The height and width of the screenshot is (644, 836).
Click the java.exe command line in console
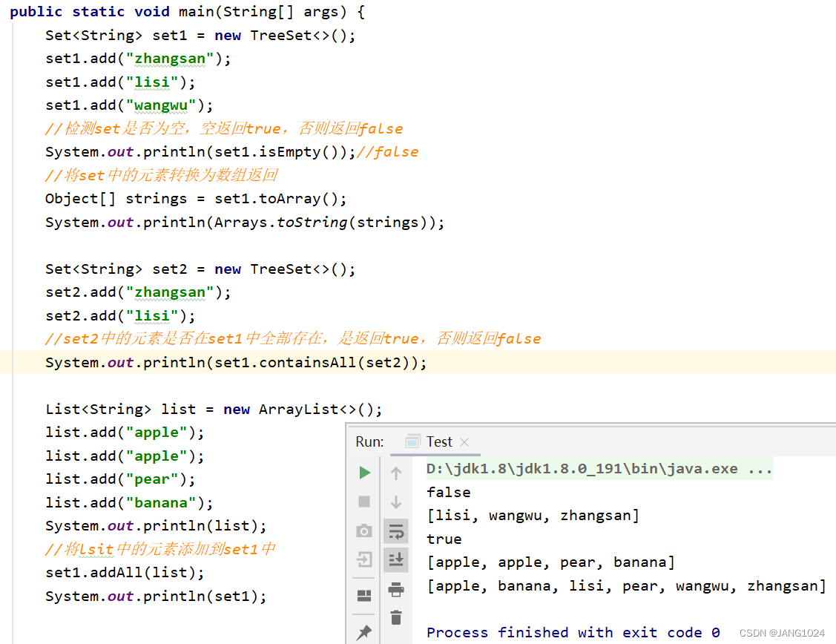click(x=599, y=469)
